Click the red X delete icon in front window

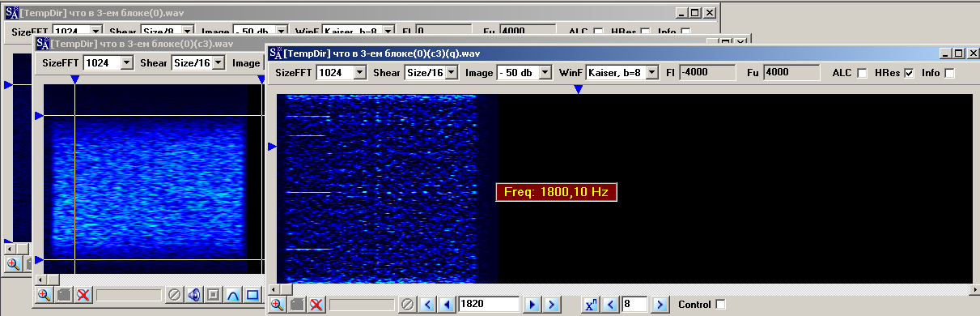[316, 305]
